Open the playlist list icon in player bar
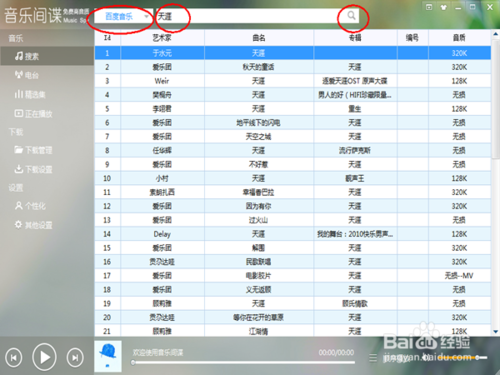 click(x=373, y=358)
